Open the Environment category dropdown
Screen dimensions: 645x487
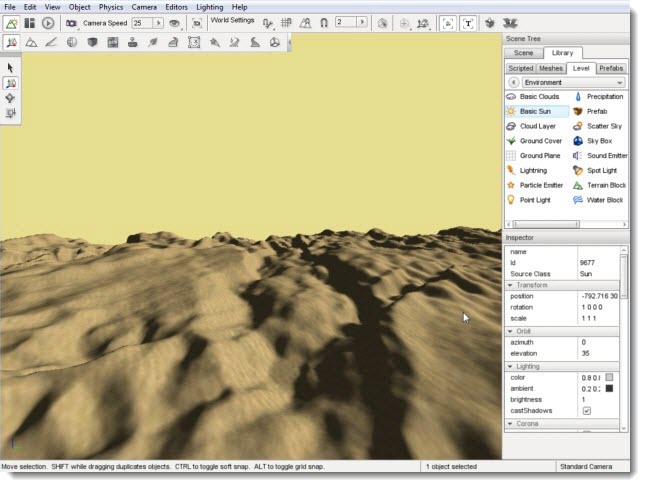tap(620, 82)
